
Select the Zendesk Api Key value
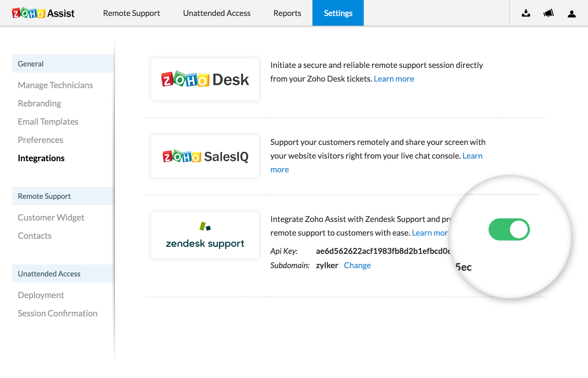(x=383, y=251)
